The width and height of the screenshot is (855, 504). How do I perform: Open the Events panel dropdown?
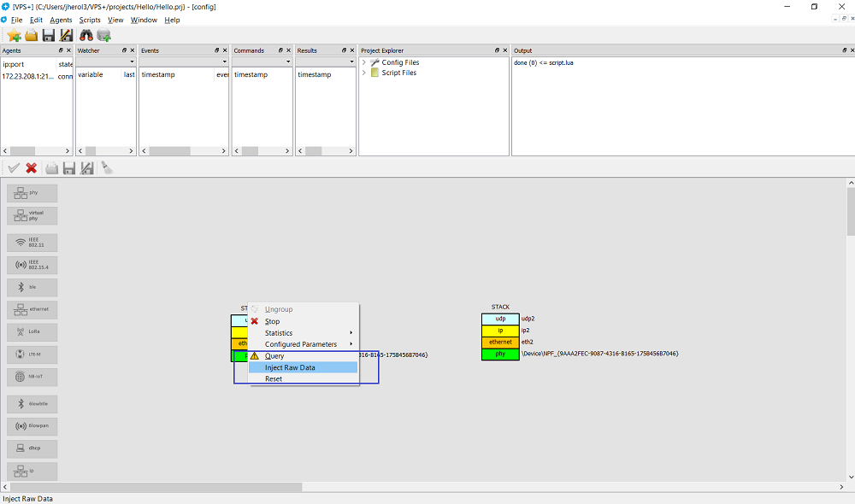point(223,62)
